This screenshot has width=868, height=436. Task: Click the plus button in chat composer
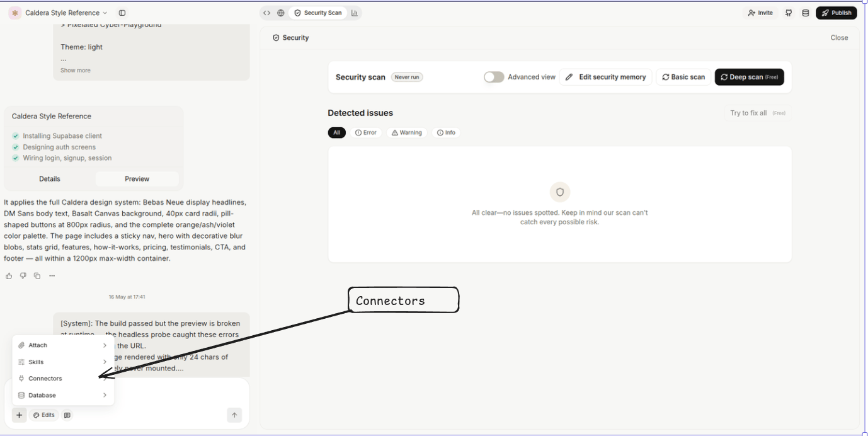(20, 415)
